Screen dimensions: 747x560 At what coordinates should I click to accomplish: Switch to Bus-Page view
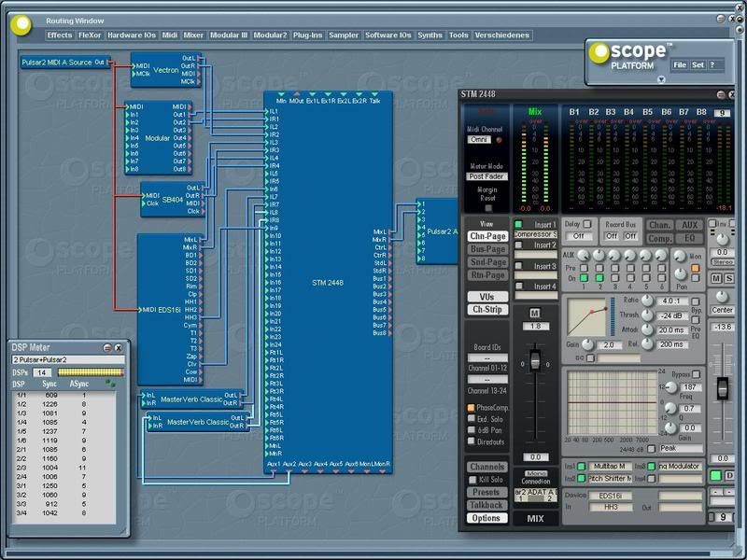(487, 249)
